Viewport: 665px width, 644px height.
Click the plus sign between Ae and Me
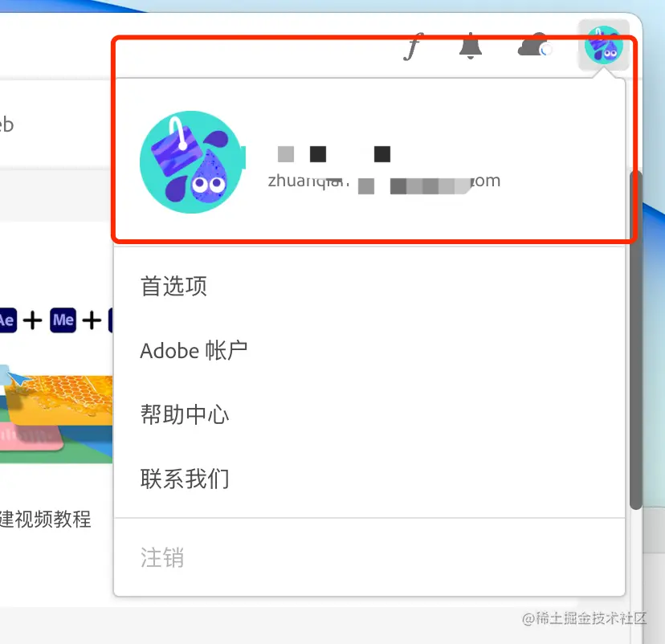33,320
